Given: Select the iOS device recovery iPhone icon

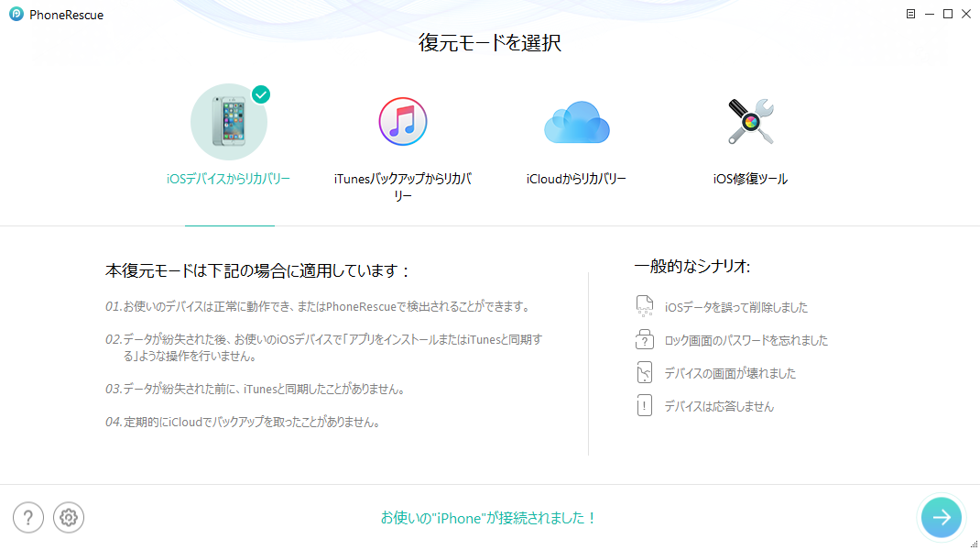Looking at the screenshot, I should click(229, 121).
